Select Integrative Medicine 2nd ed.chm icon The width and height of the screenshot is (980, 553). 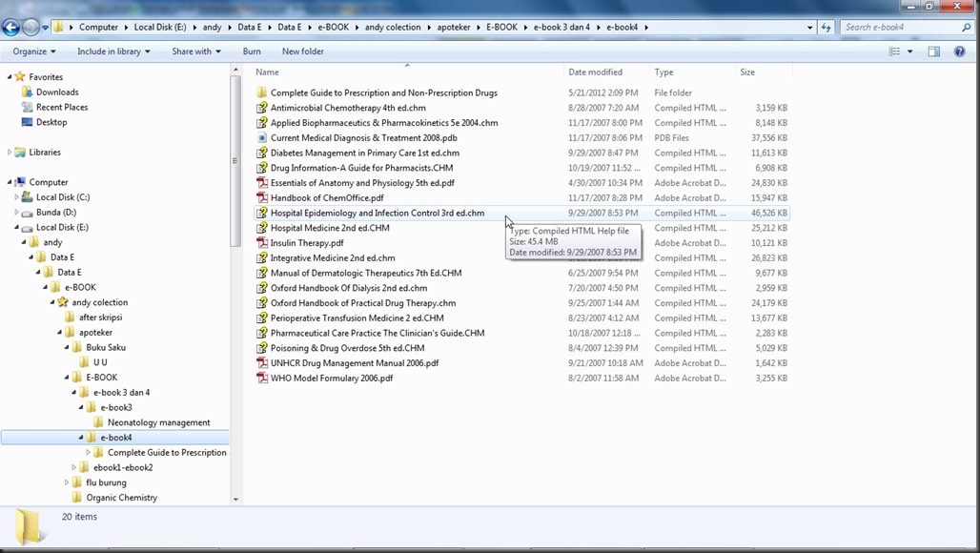click(262, 257)
